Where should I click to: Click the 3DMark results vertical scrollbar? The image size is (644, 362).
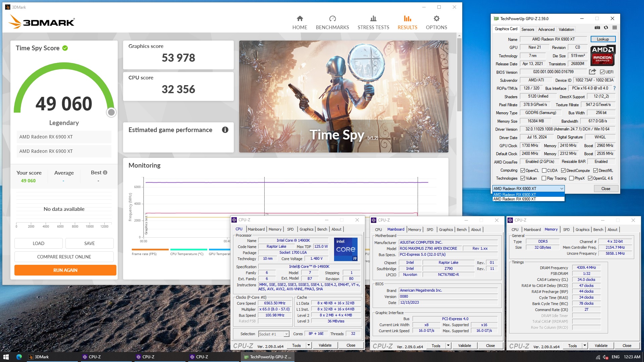pos(459,74)
